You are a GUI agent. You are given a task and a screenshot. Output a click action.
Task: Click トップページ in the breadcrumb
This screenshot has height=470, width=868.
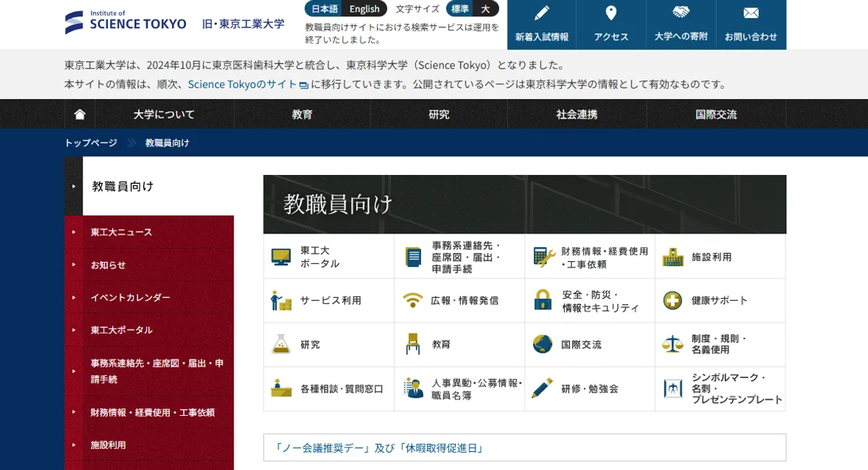90,143
